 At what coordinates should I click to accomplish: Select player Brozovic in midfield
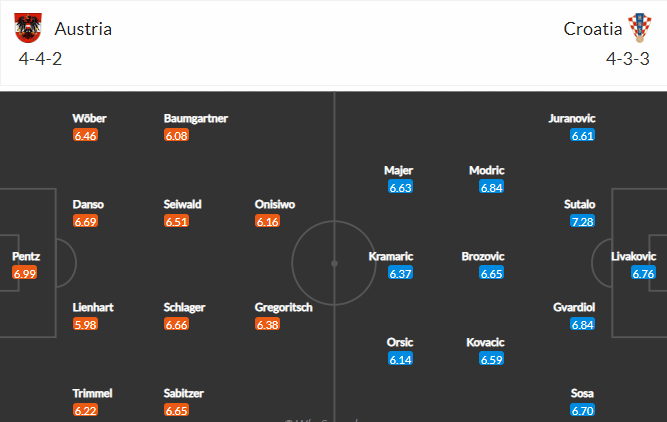tap(483, 257)
